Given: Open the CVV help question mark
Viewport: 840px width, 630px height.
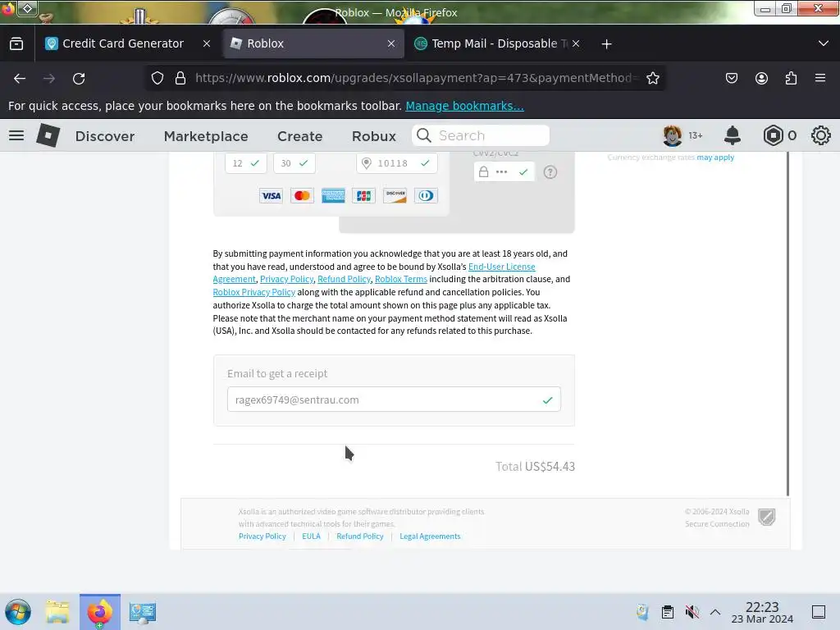Looking at the screenshot, I should click(550, 172).
